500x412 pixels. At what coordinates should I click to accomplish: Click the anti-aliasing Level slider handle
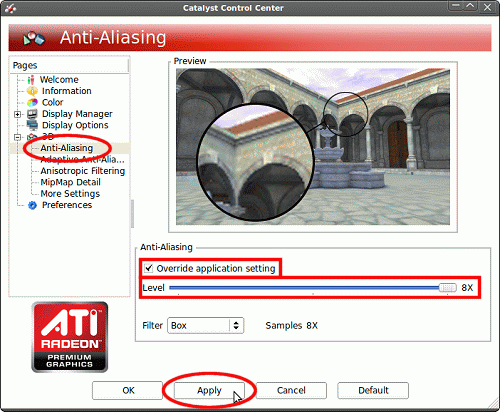447,288
